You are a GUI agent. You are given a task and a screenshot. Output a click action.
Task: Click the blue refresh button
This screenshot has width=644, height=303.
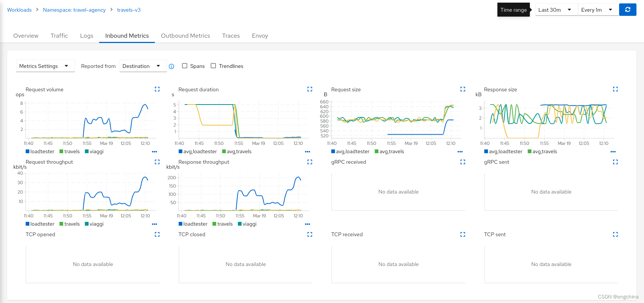(x=627, y=10)
